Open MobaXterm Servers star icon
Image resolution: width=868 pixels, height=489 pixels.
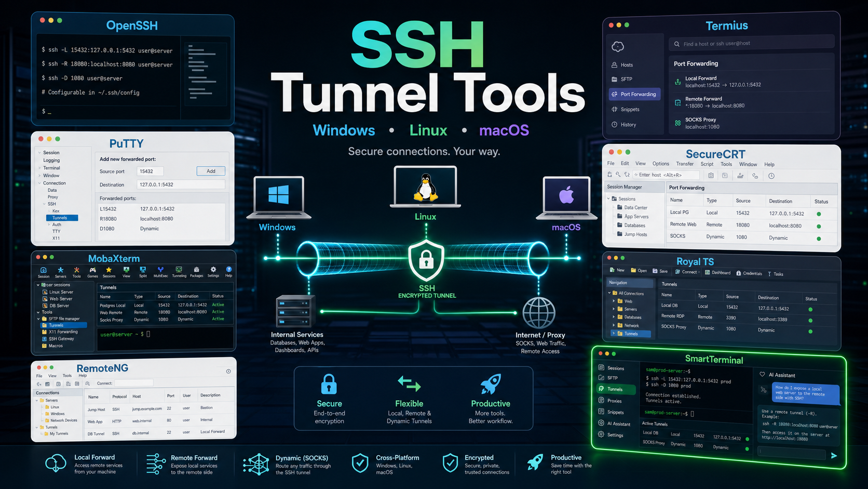click(x=61, y=270)
